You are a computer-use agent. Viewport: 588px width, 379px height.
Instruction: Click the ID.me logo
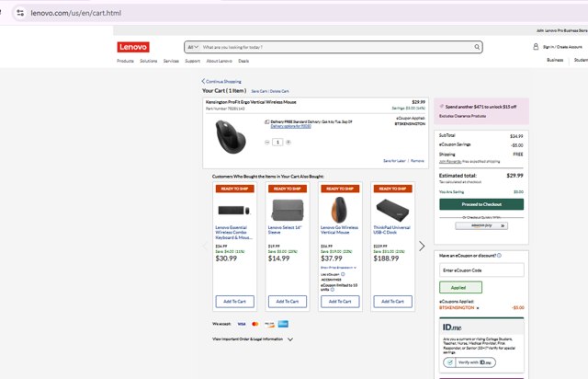pos(452,327)
